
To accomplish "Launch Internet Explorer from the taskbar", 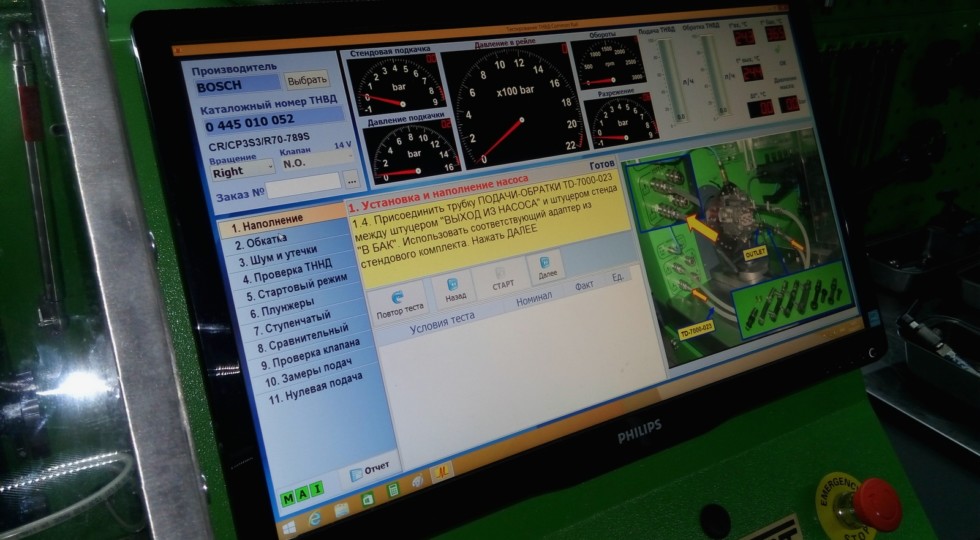I will [314, 519].
